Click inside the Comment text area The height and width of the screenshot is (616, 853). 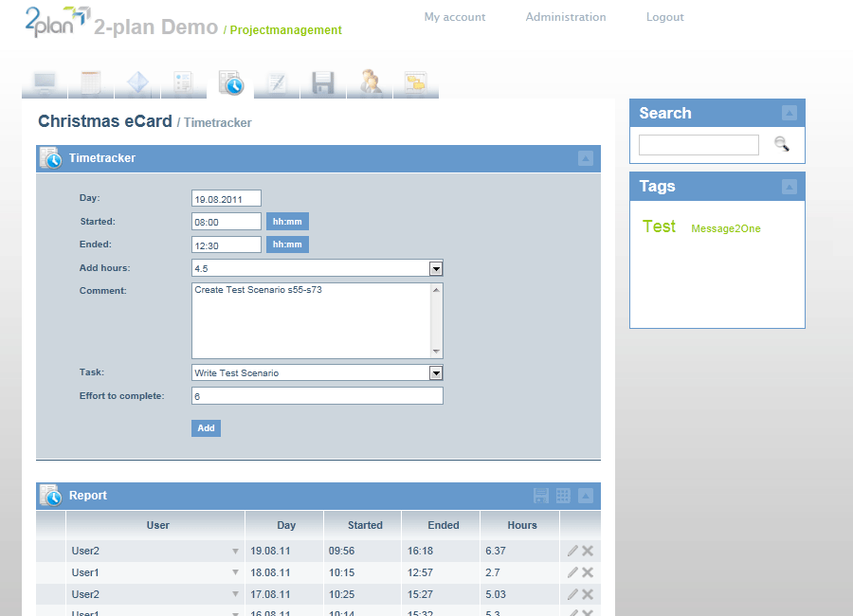(x=311, y=320)
